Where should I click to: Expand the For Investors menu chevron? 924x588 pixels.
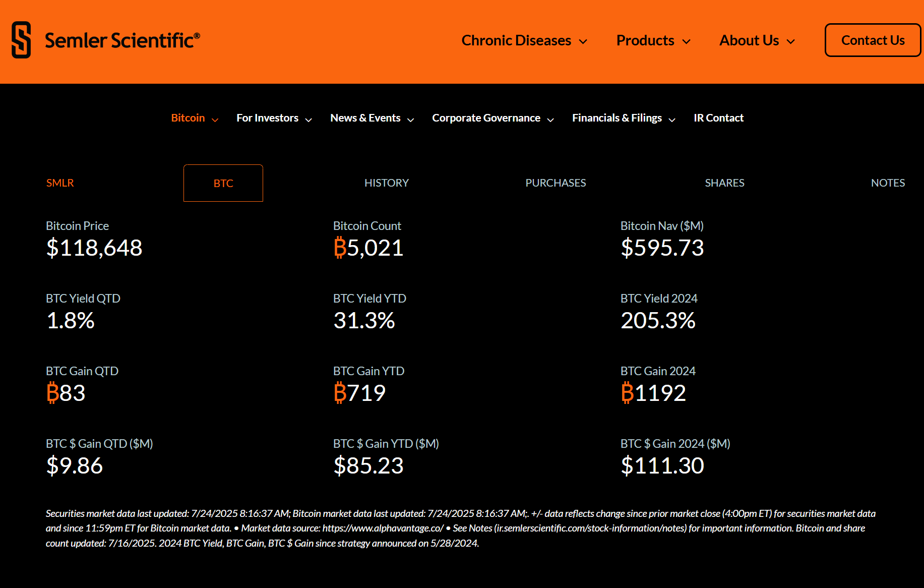tap(309, 120)
